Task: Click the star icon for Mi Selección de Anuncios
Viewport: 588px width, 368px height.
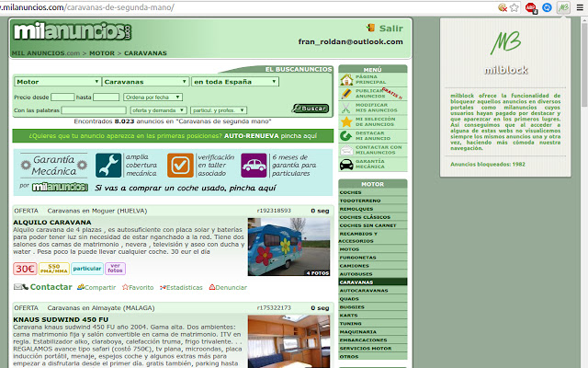Action: (346, 121)
